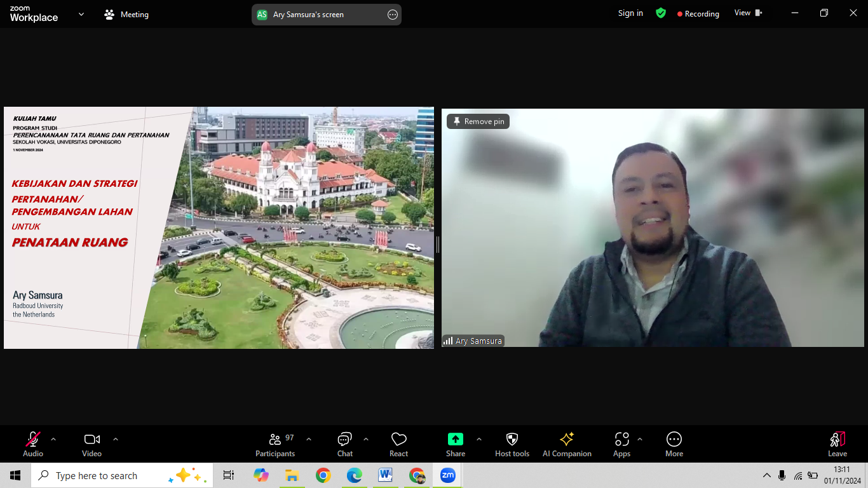Expand video options arrow next to Video
The height and width of the screenshot is (488, 868).
pyautogui.click(x=116, y=439)
